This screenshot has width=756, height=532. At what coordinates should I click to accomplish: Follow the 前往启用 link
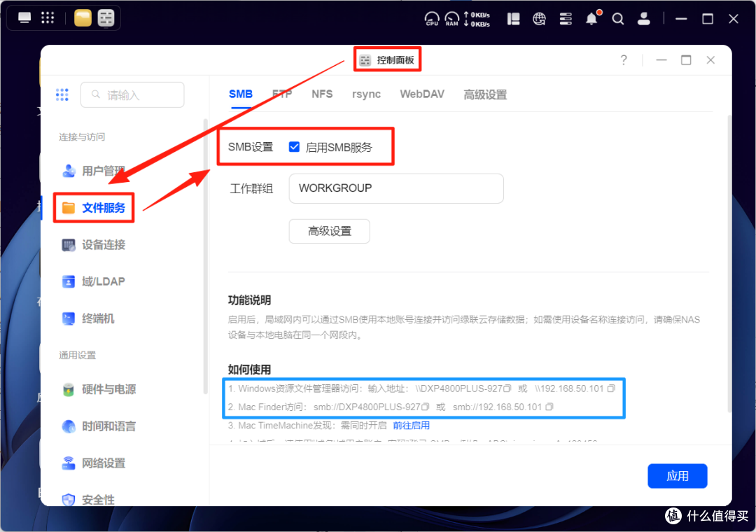pos(412,426)
